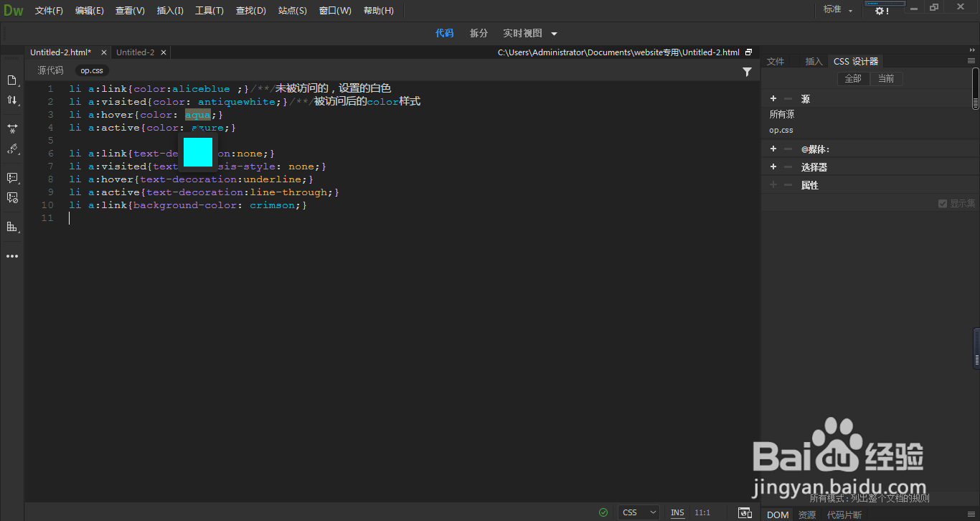Switch to the 文件 panel tab

pos(776,62)
